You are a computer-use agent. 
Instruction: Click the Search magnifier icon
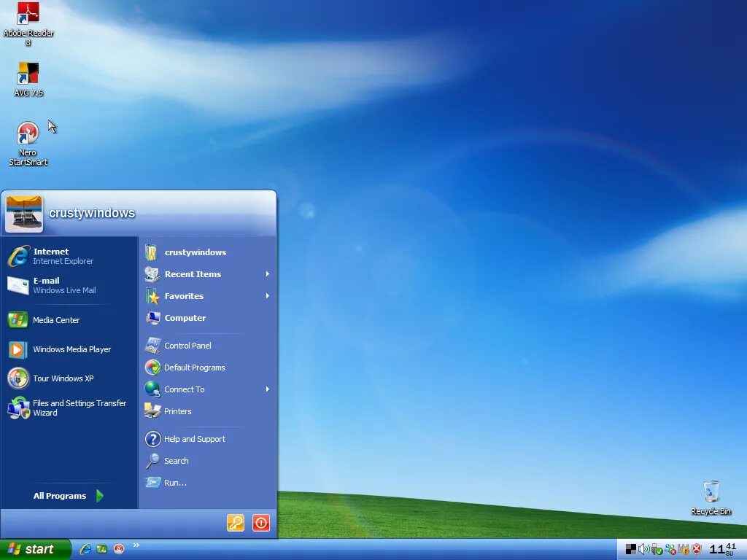(152, 461)
